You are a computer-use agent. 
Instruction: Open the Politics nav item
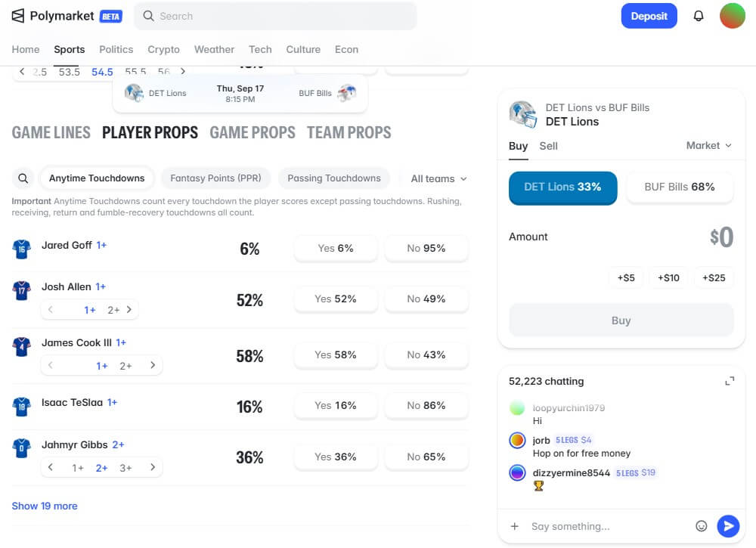(116, 50)
